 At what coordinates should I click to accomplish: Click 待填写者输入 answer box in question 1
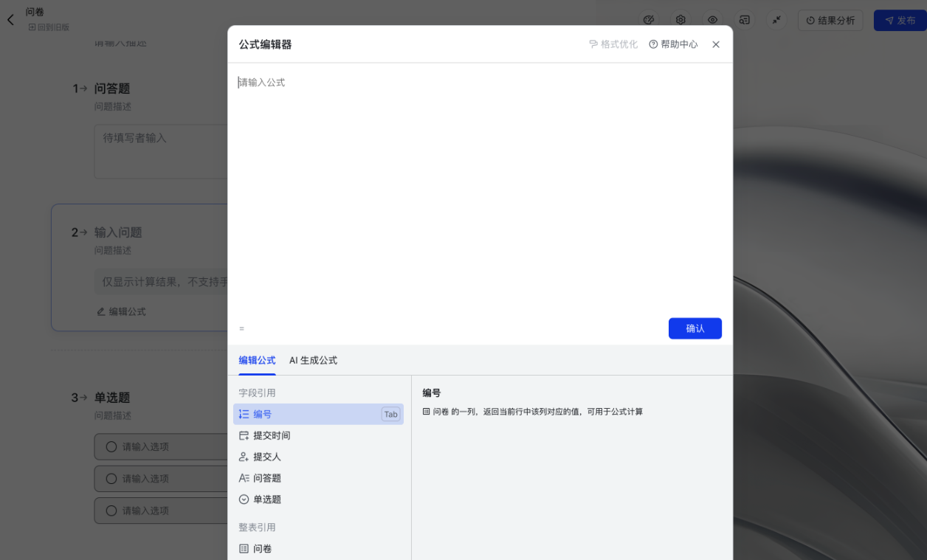pyautogui.click(x=161, y=151)
